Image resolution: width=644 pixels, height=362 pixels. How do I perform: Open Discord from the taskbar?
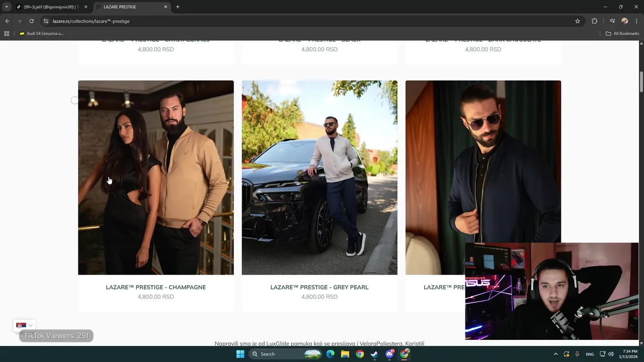[x=389, y=354]
